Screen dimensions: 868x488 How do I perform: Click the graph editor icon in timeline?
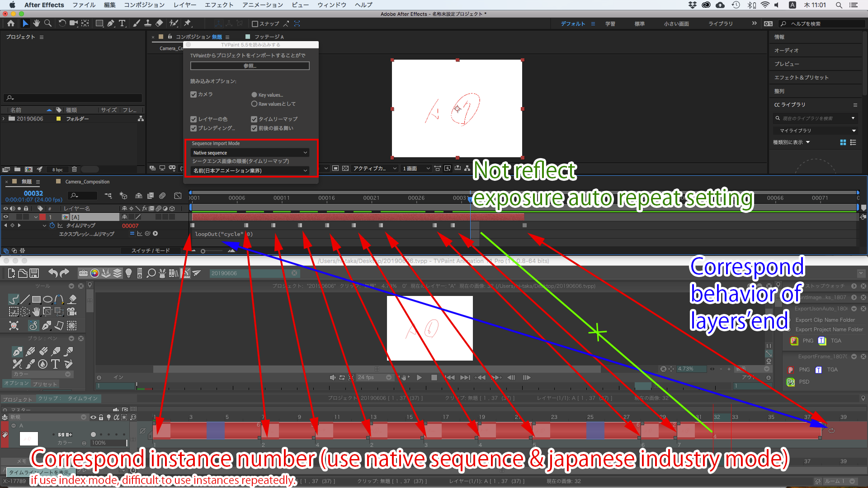coord(178,196)
